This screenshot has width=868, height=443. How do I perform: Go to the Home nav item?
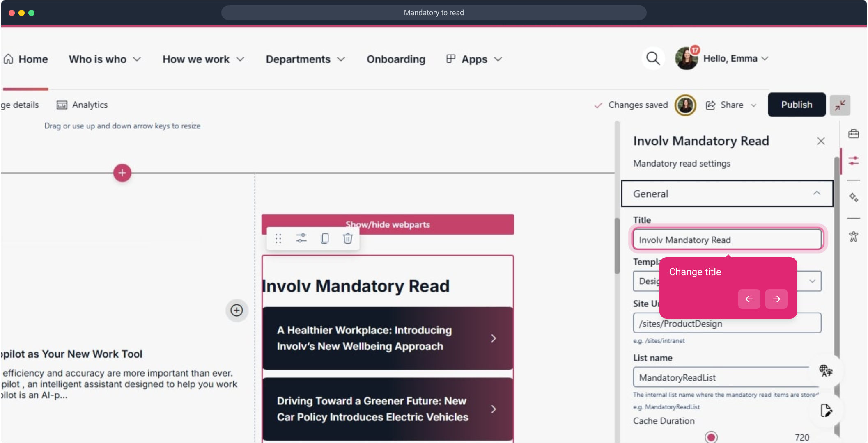coord(25,59)
